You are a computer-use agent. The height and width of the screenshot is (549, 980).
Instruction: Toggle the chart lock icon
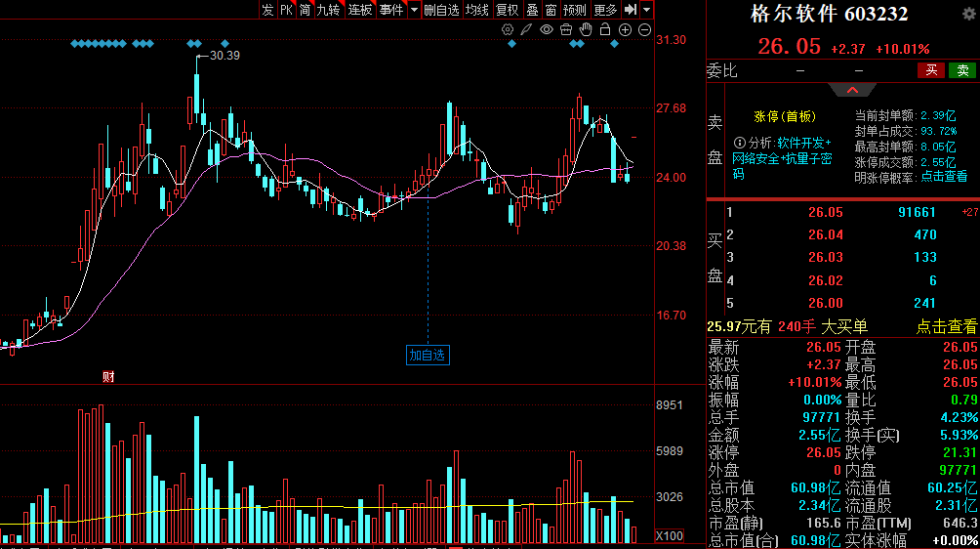(606, 30)
